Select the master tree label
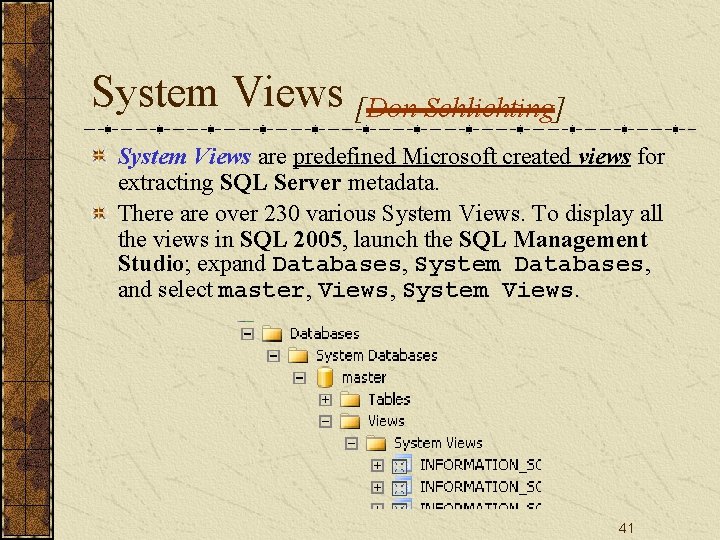 364,378
